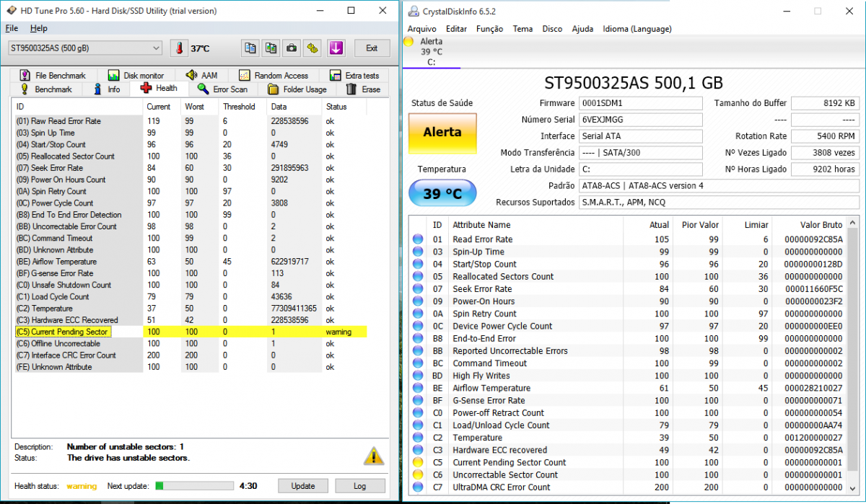The image size is (866, 504).
Task: Click the purple down-arrow minimize-to-tray icon
Action: click(336, 48)
